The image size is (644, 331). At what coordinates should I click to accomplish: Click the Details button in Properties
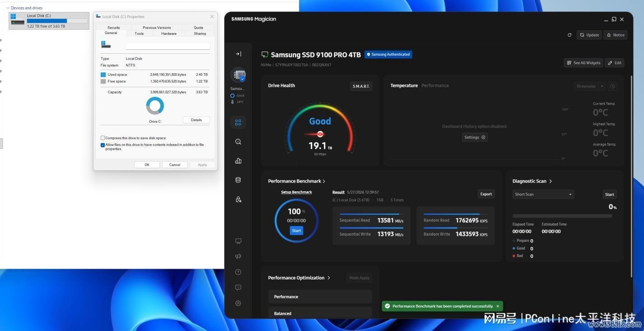click(x=196, y=120)
